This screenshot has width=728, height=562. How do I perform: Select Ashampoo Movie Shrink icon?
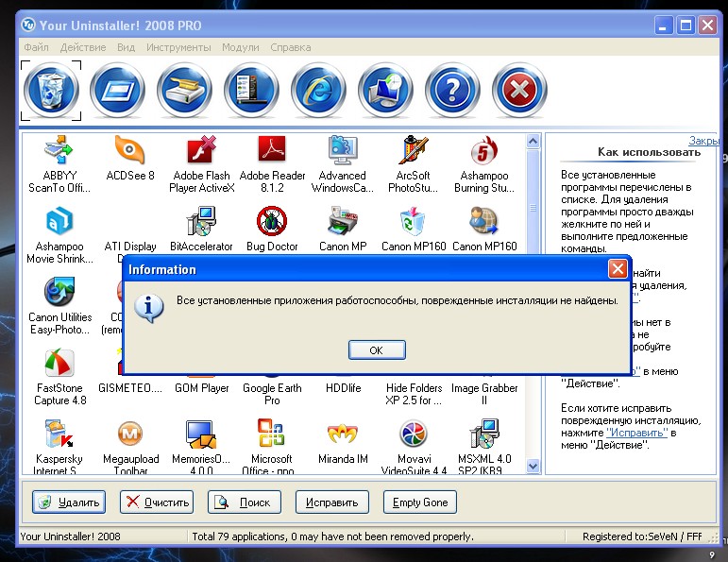tap(59, 221)
